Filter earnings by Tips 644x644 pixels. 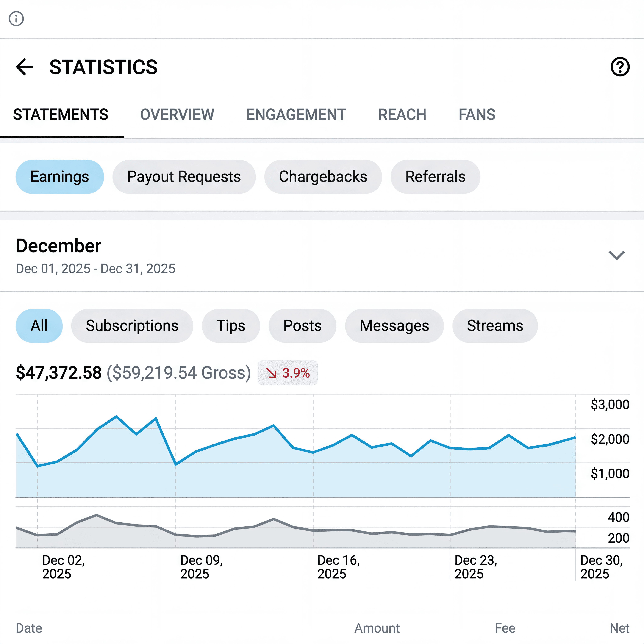coord(231,326)
